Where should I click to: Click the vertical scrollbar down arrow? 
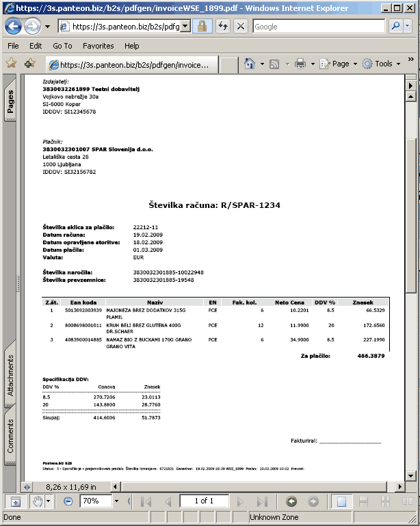click(410, 475)
